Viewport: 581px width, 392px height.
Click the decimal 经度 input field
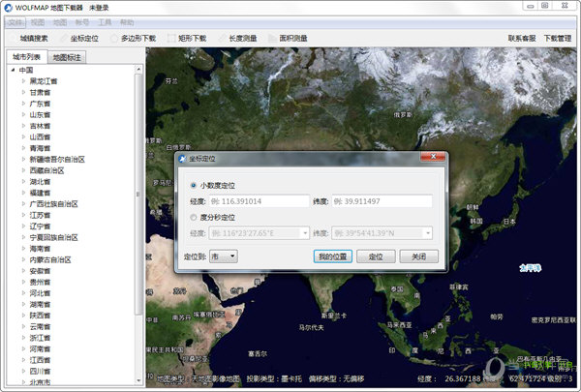tap(259, 201)
